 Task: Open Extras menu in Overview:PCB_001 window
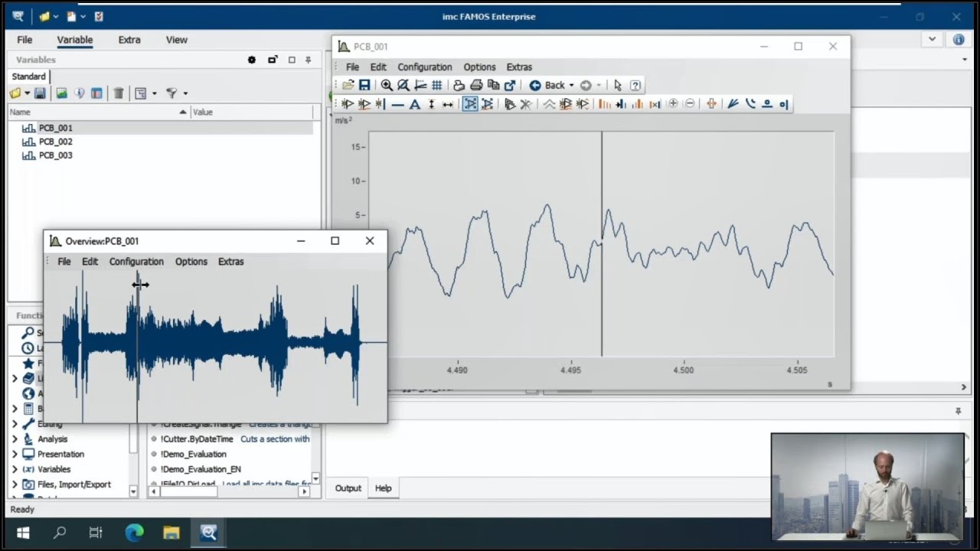pos(230,261)
